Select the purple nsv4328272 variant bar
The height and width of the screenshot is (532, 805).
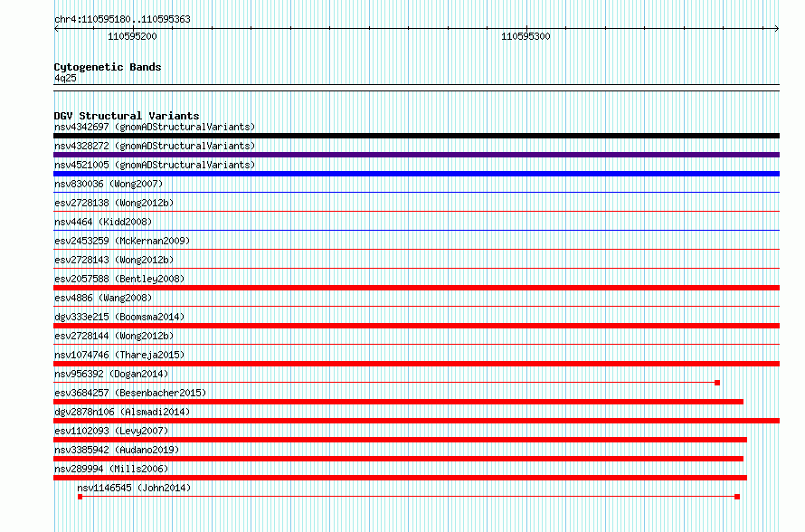tap(416, 155)
